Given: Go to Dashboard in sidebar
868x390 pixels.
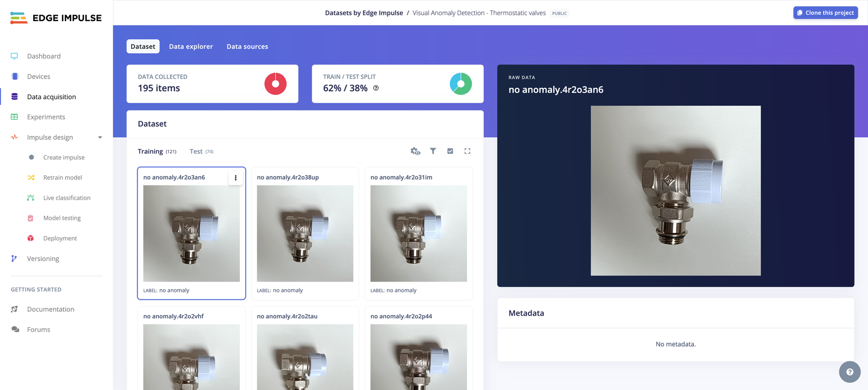Looking at the screenshot, I should 44,56.
